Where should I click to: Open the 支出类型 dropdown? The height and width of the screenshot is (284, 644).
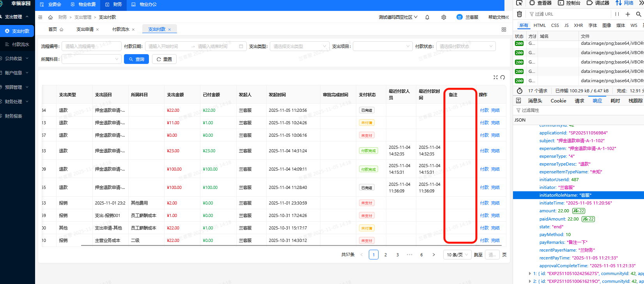tap(299, 46)
